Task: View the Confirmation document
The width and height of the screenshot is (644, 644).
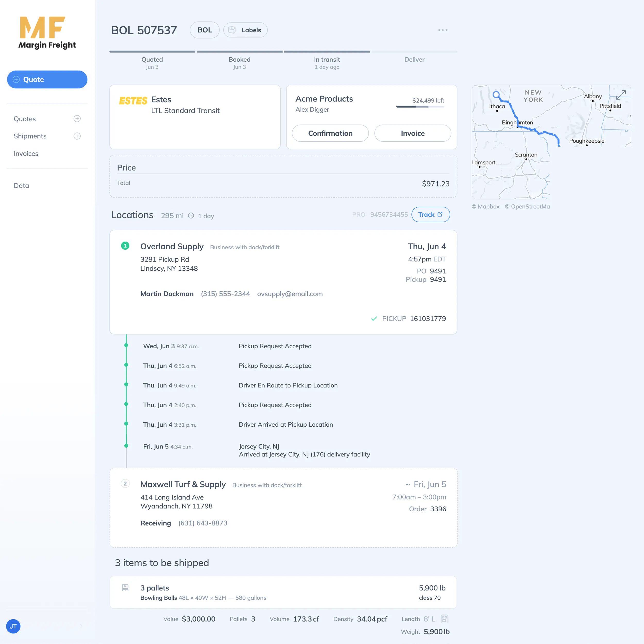Action: pyautogui.click(x=330, y=133)
